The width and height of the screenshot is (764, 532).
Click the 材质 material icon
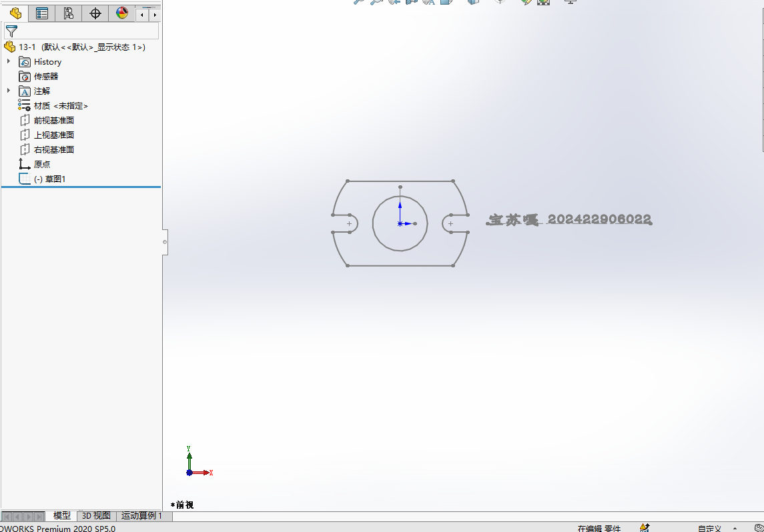pos(24,105)
